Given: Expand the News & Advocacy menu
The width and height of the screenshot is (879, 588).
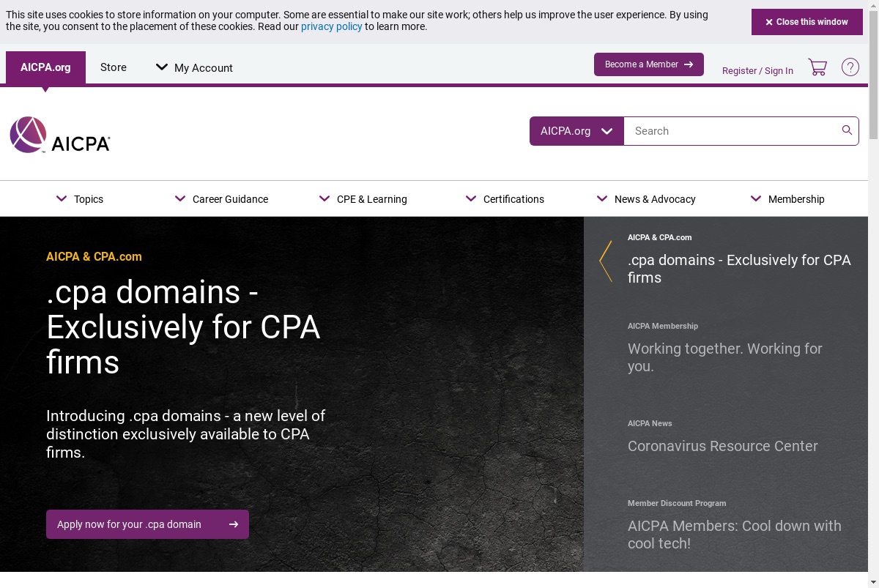Looking at the screenshot, I should 646,199.
